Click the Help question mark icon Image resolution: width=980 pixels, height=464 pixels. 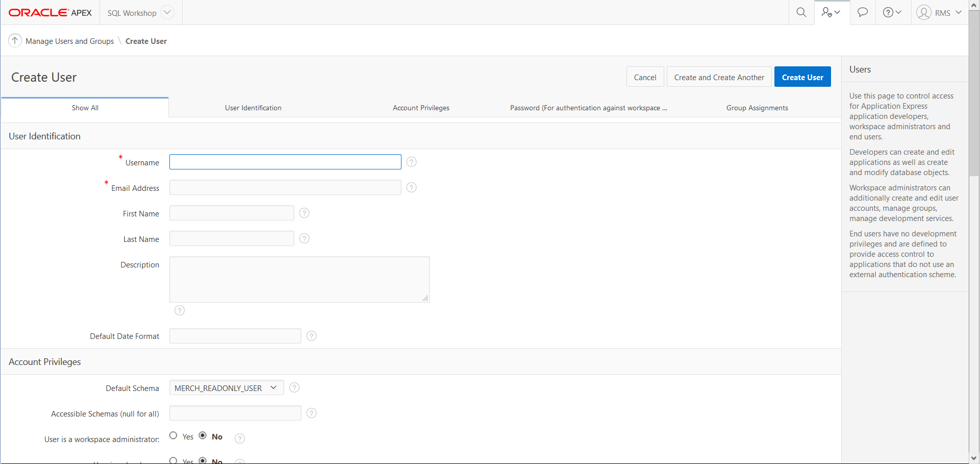[890, 12]
